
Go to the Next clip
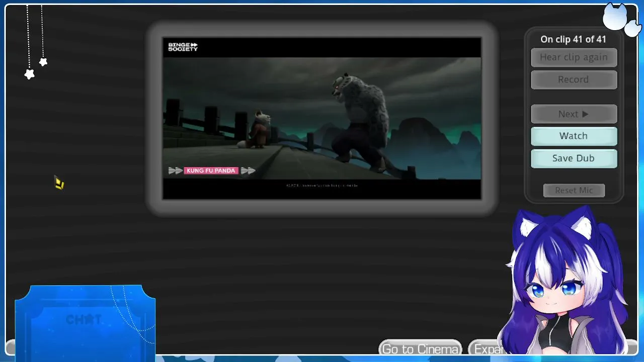click(574, 114)
